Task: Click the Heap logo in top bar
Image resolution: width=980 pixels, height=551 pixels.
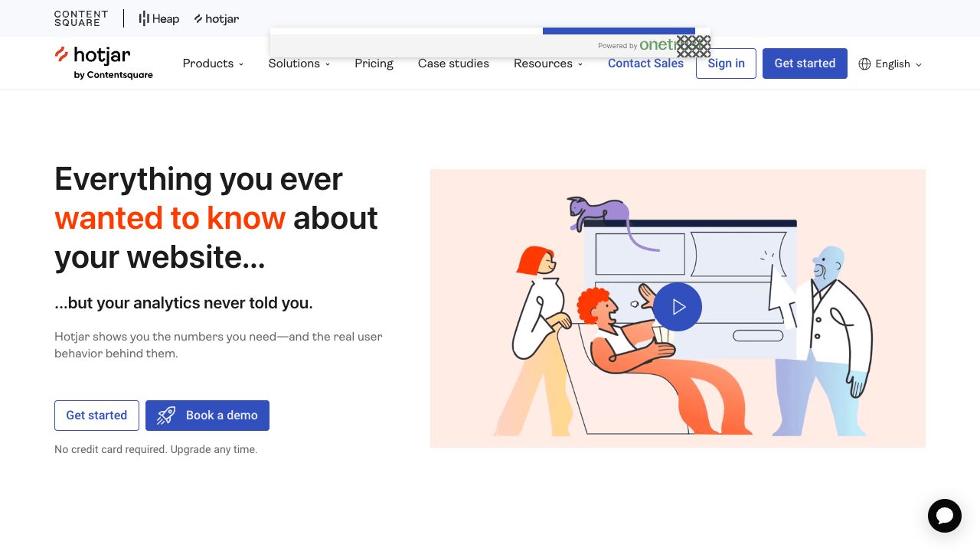Action: point(159,18)
